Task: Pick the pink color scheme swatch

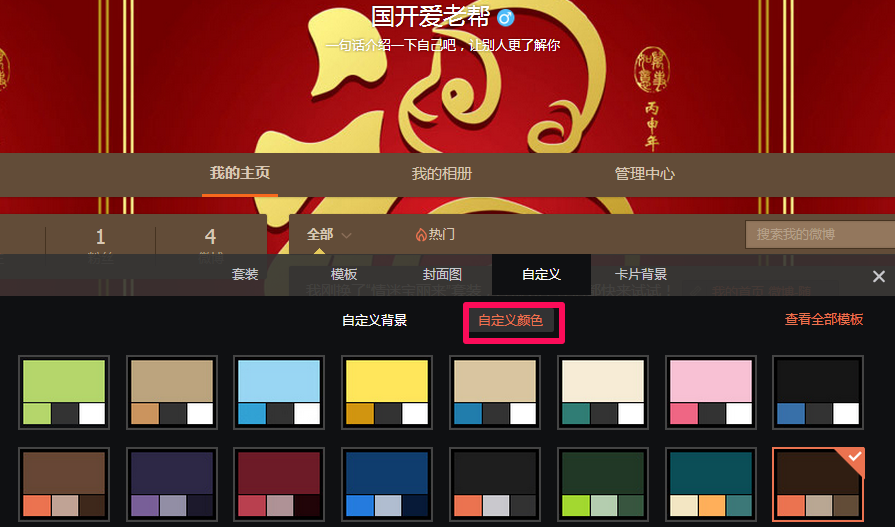Action: click(x=710, y=391)
